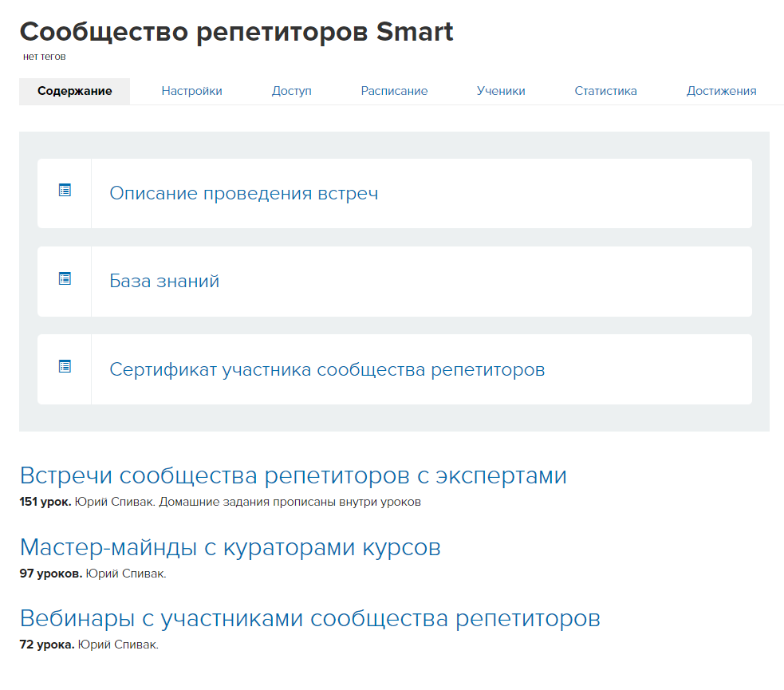Click the '97 уроков.' lesson count

pyautogui.click(x=50, y=574)
